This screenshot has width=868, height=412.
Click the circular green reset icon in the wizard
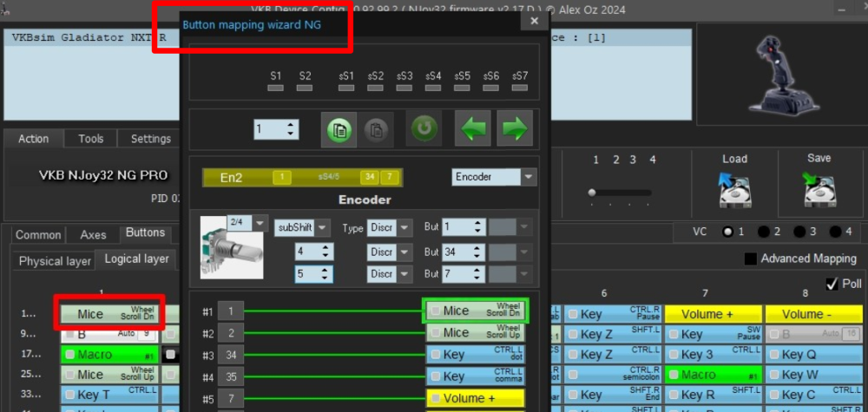point(424,129)
